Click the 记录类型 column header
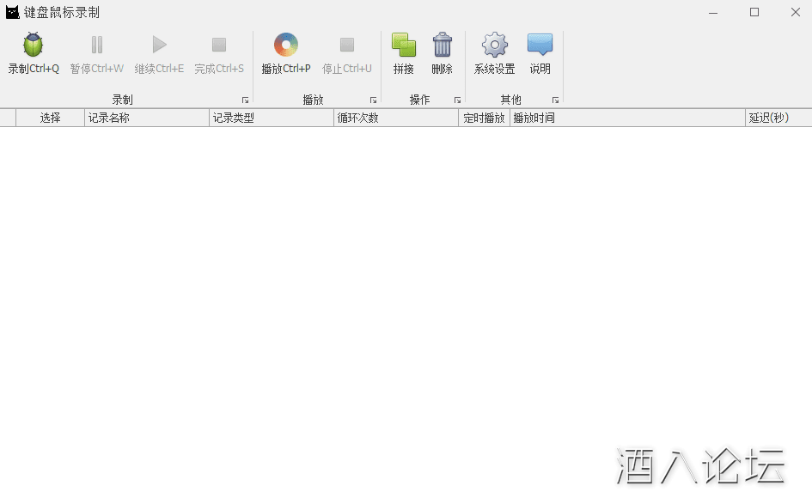 pos(271,118)
